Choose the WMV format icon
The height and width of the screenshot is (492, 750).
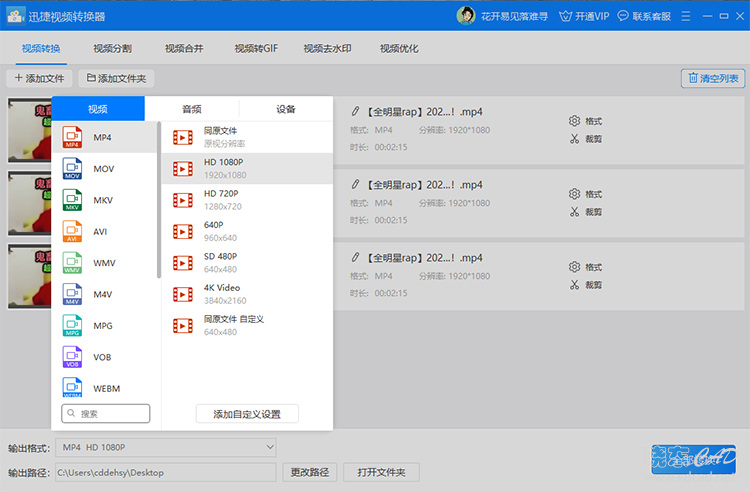tap(72, 263)
